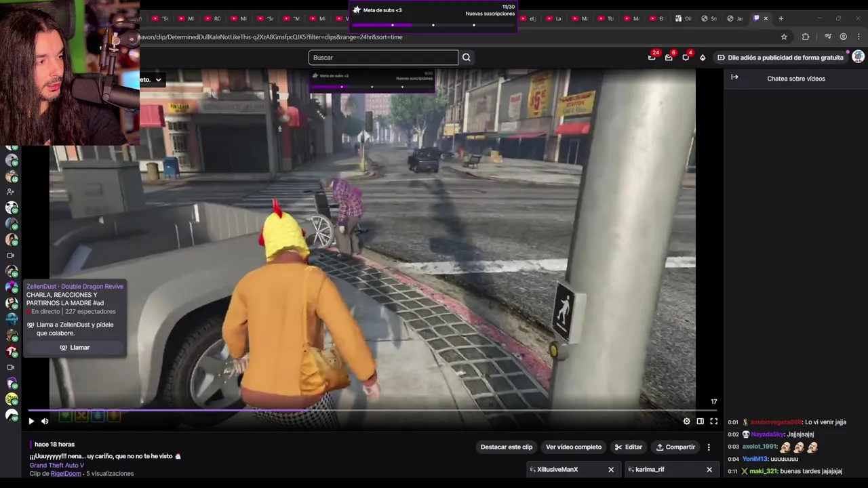Mute the clip volume
Screen dimensions: 868x488
point(45,421)
